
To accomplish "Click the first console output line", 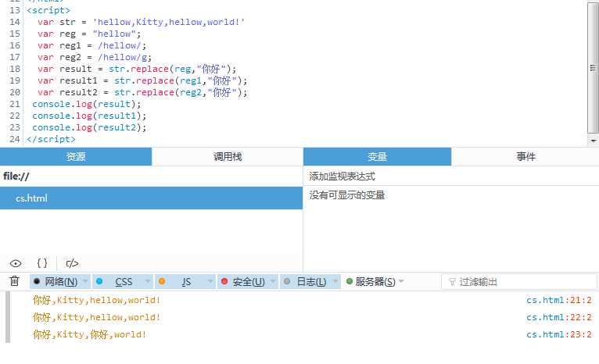I will (x=96, y=300).
